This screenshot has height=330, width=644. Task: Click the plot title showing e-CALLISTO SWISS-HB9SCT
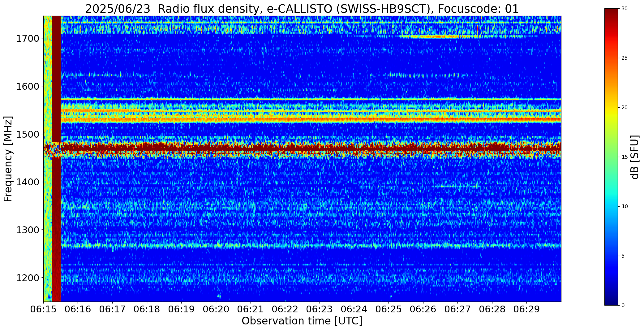302,9
